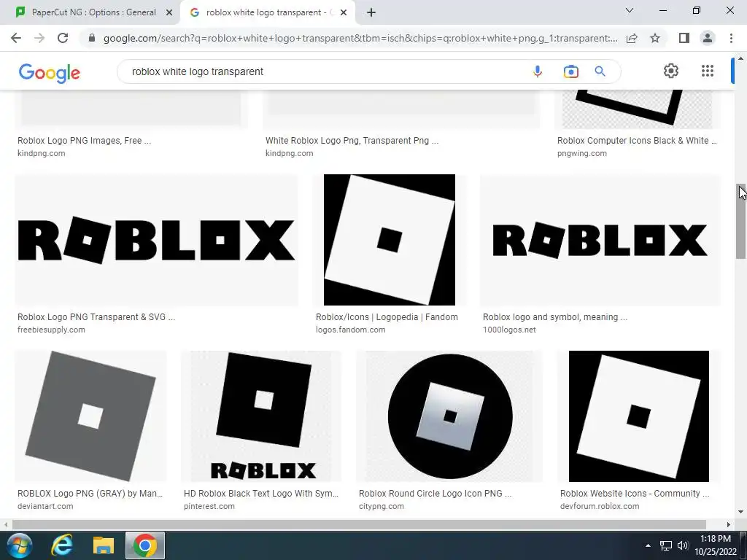Open the Chrome three-dot menu
This screenshot has height=560, width=747.
click(731, 38)
